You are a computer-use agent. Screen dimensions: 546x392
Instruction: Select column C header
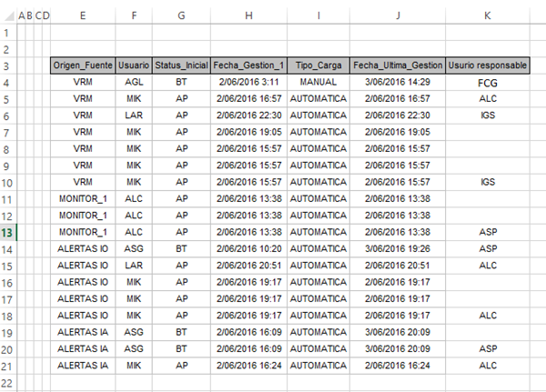[38, 15]
